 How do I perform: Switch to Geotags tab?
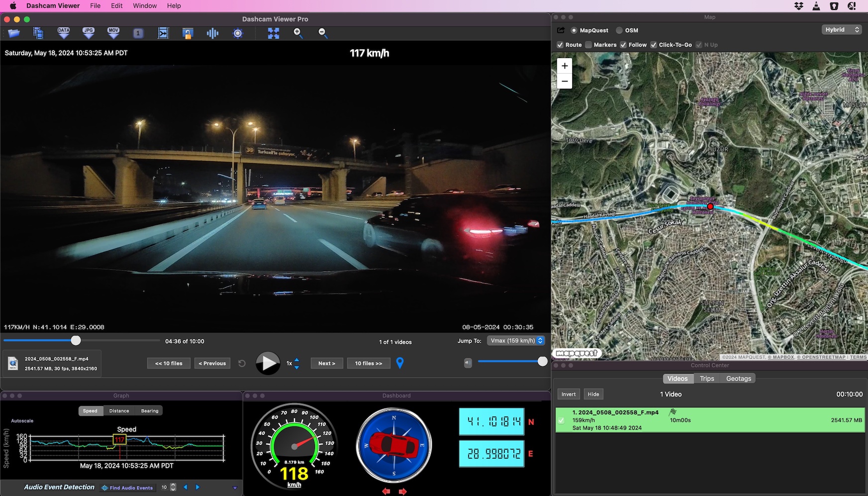click(x=739, y=379)
